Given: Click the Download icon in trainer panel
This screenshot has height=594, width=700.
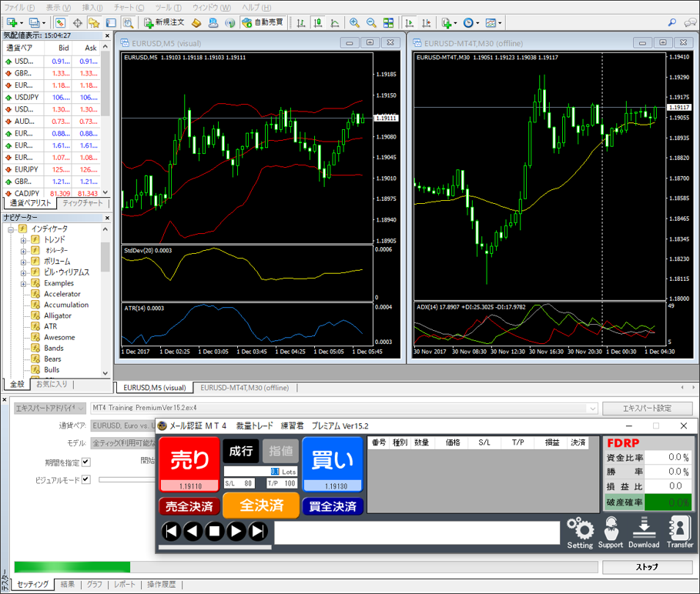Looking at the screenshot, I should 643,532.
